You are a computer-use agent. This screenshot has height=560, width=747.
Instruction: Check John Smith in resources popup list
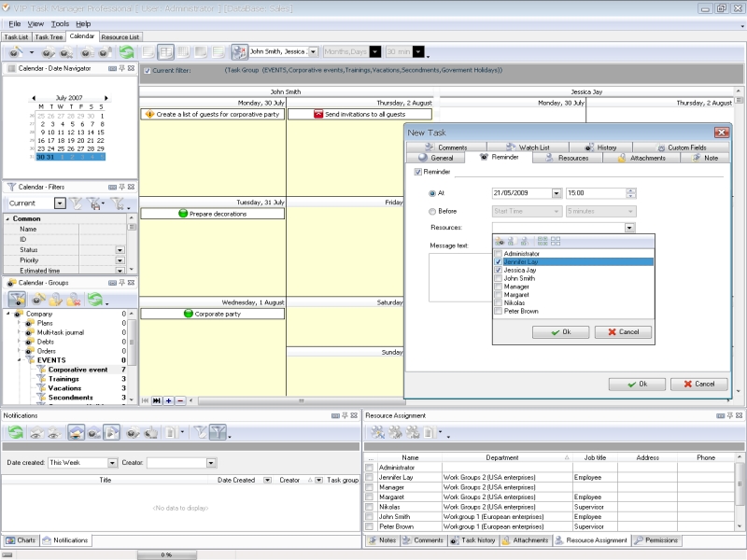(499, 278)
